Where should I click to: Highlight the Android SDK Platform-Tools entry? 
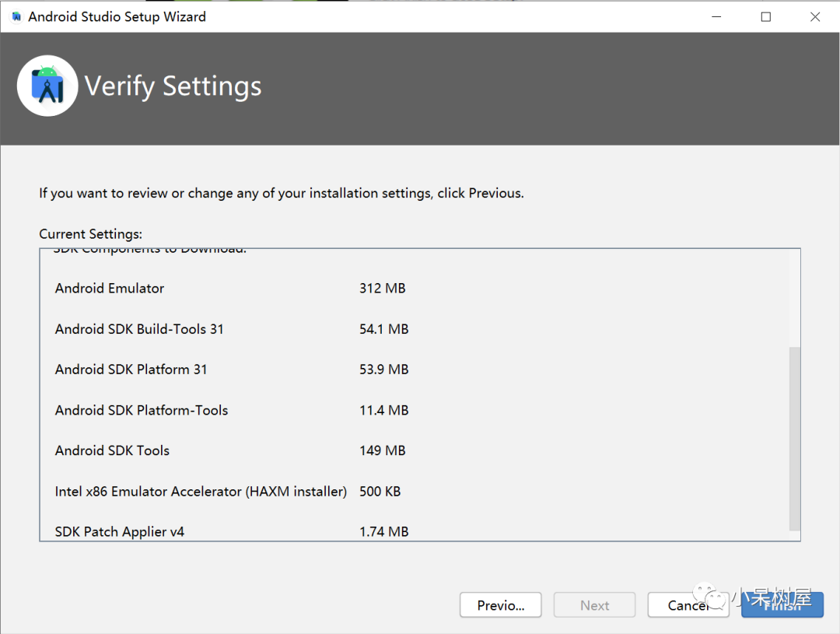[x=142, y=410]
